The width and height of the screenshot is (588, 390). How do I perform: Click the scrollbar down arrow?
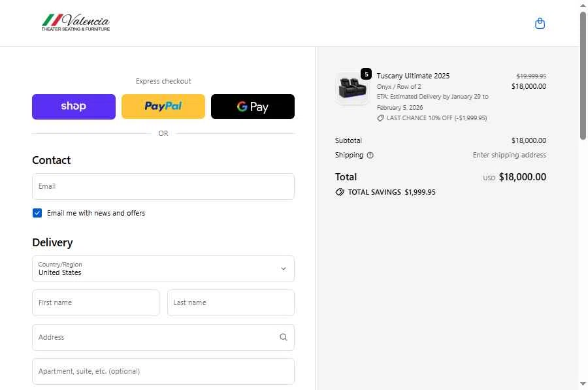click(x=583, y=383)
